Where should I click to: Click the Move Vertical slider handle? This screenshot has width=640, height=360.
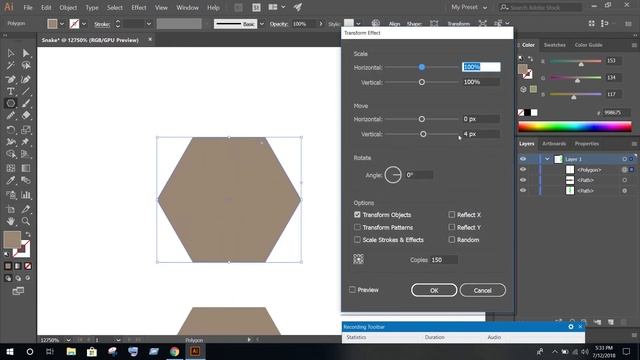click(x=423, y=134)
